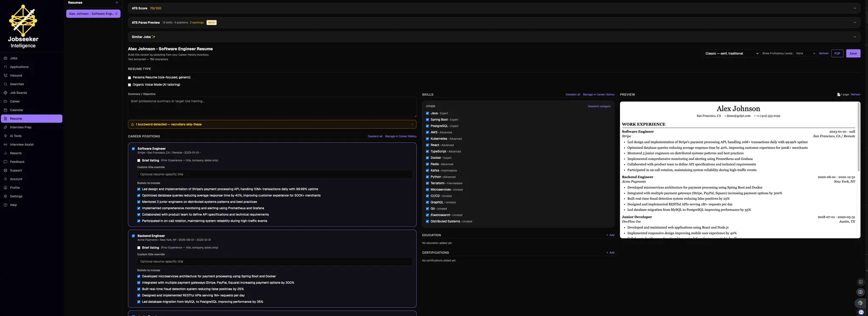Uncheck the Backend Engineer position checkbox
Screen dimensions: 868x316
(134, 236)
